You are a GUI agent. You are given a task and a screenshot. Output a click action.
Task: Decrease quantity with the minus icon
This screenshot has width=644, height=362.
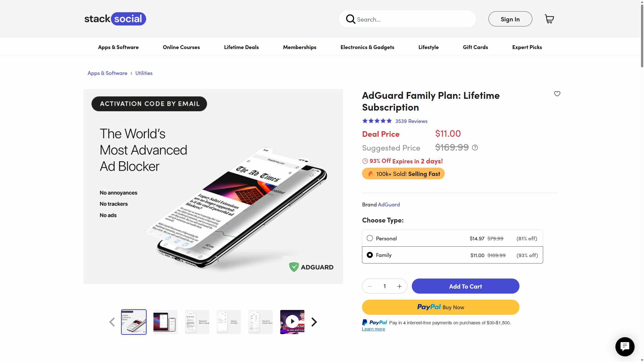coord(370,286)
